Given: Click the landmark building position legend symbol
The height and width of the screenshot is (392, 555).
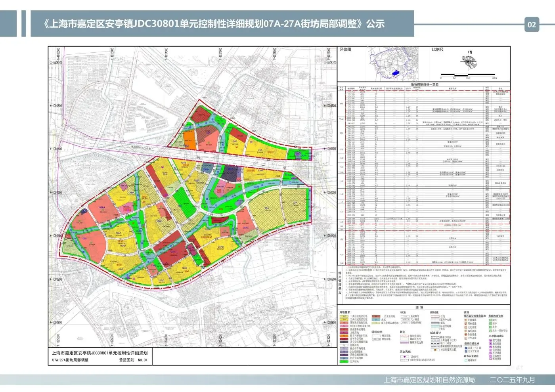Looking at the screenshot, I should pos(435,350).
